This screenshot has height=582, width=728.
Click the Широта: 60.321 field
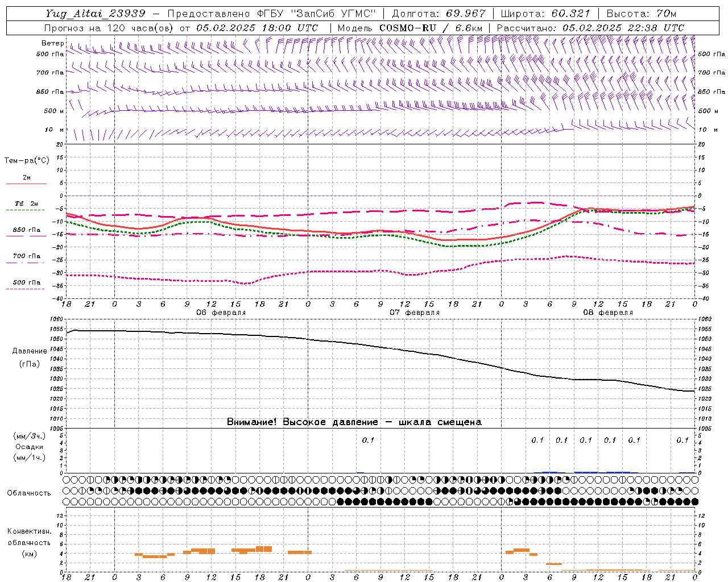pyautogui.click(x=546, y=14)
